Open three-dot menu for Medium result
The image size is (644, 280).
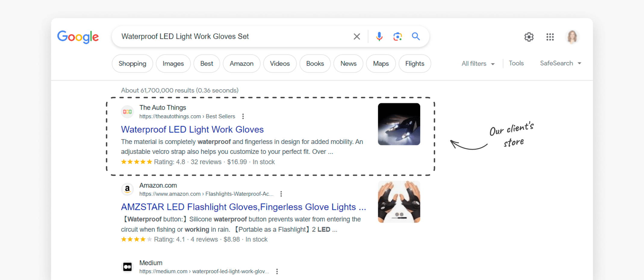click(x=277, y=272)
